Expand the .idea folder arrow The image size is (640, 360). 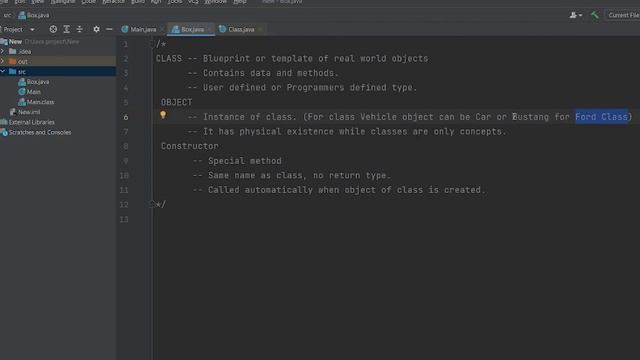pyautogui.click(x=3, y=51)
